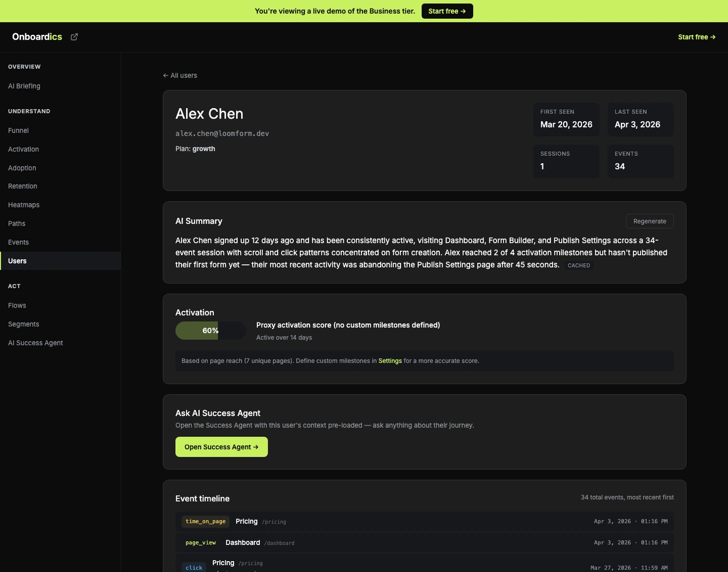Click Regenerate to refresh the AI Summary
This screenshot has height=572, width=728.
tap(649, 221)
